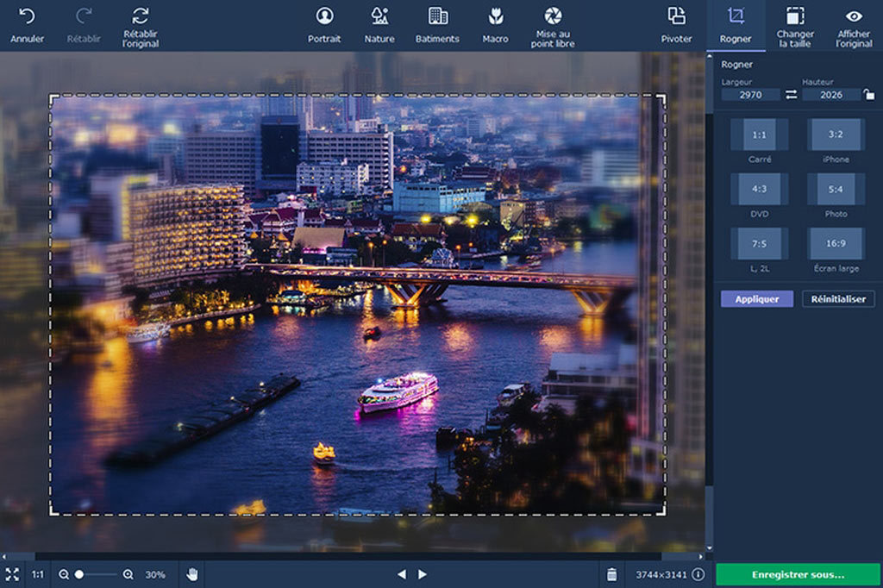
Task: Click the zoom out magnifier icon
Action: 64,574
